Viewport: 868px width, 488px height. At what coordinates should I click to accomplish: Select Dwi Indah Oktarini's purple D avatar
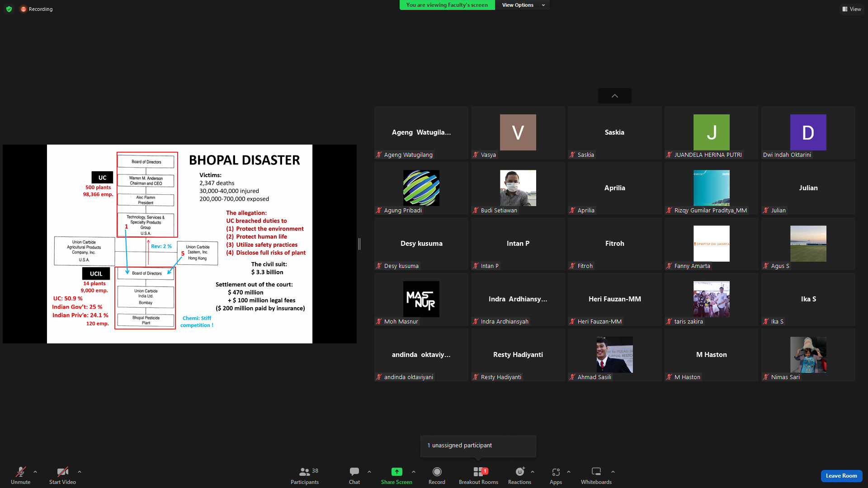(x=808, y=132)
